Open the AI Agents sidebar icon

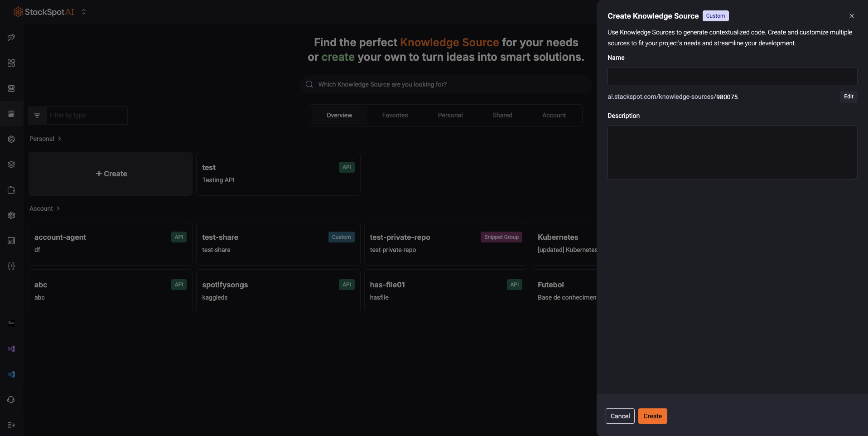[11, 88]
